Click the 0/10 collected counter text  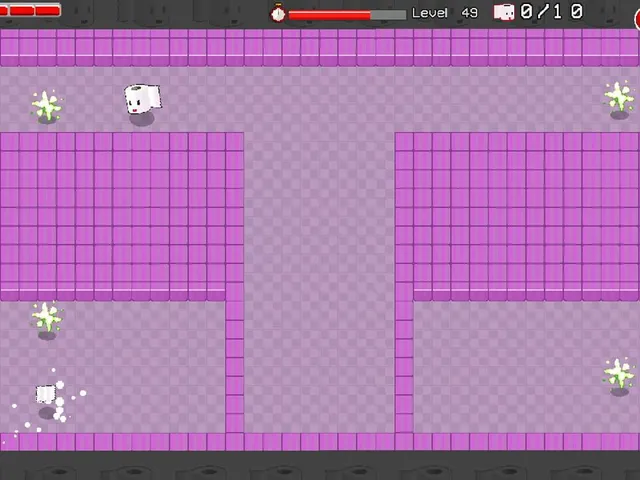click(x=552, y=12)
